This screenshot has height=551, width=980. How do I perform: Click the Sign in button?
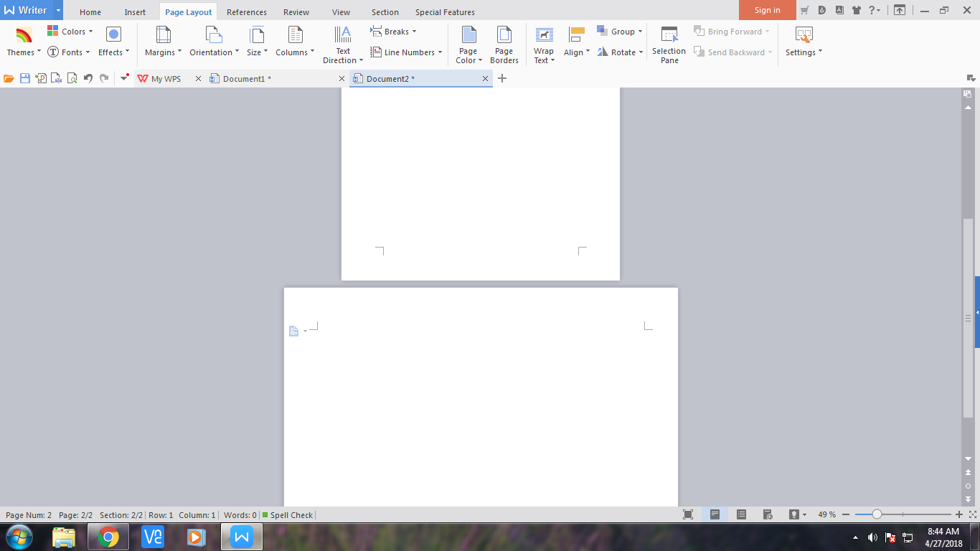point(766,10)
